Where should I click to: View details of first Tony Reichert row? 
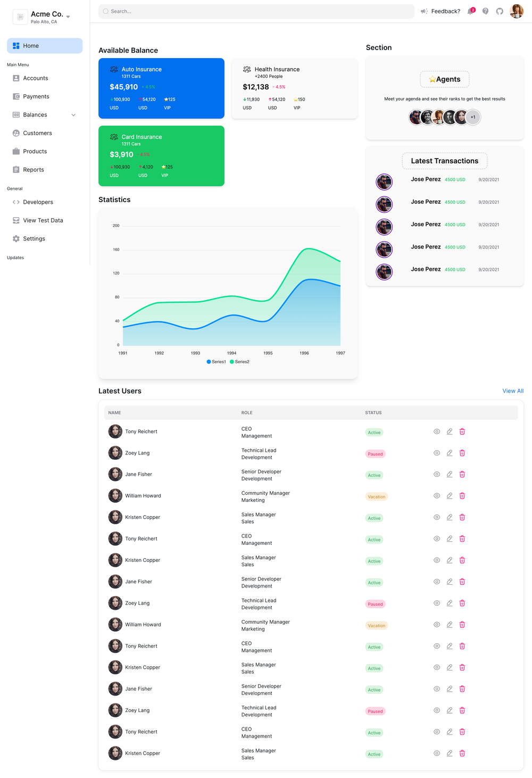coord(437,432)
